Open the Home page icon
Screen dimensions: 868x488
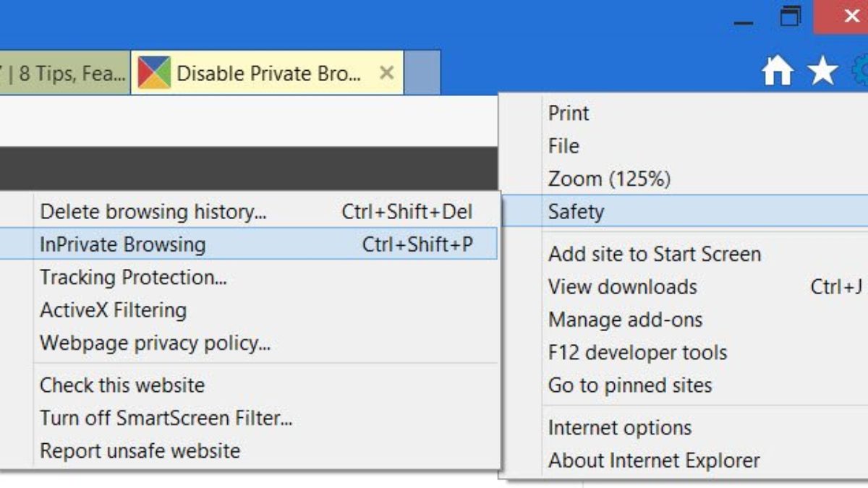(x=778, y=72)
